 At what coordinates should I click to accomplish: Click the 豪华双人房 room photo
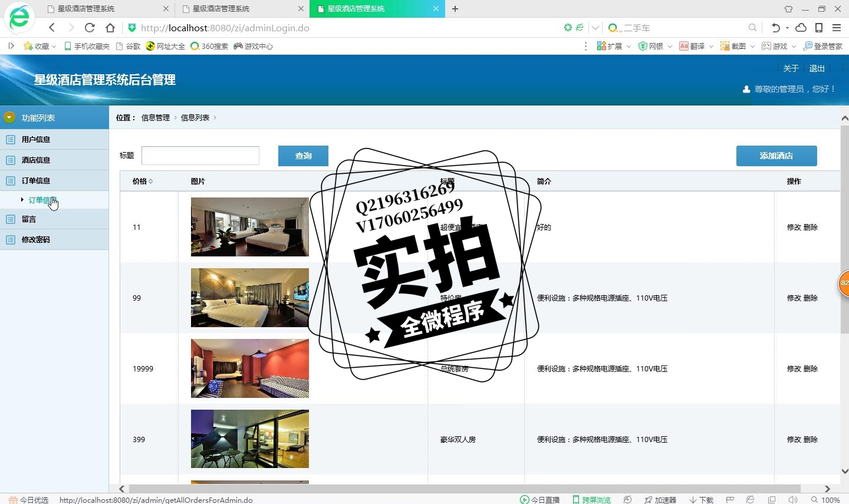coord(250,439)
